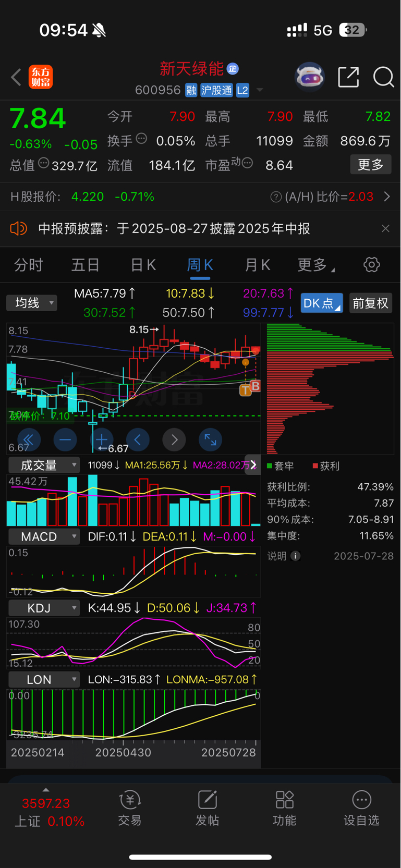This screenshot has height=868, width=401.
Task: Open the search magnifier icon
Action: point(383,77)
